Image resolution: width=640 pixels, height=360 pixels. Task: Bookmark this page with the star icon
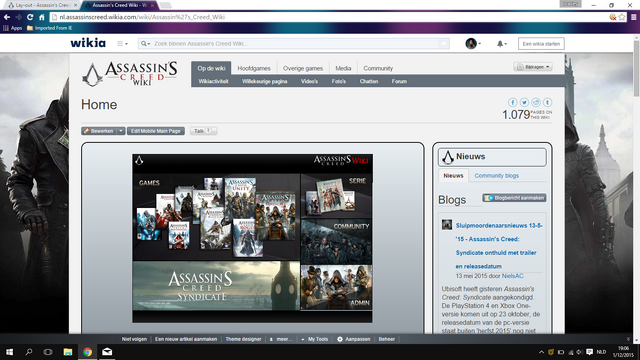622,17
